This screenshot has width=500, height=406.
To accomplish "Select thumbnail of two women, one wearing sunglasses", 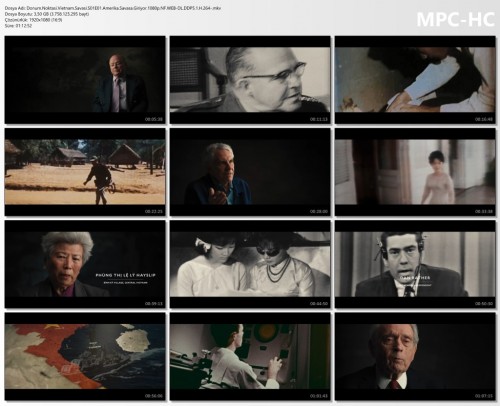I will (x=250, y=264).
